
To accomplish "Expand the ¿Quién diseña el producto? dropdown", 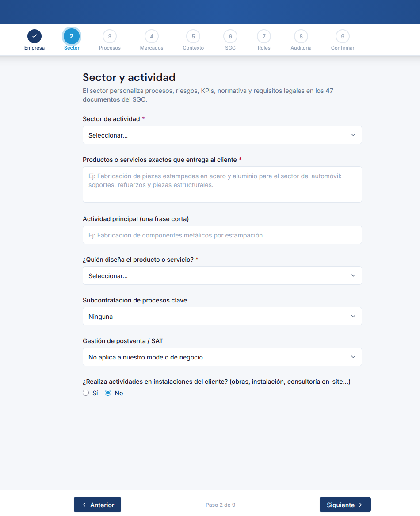I will tap(222, 275).
